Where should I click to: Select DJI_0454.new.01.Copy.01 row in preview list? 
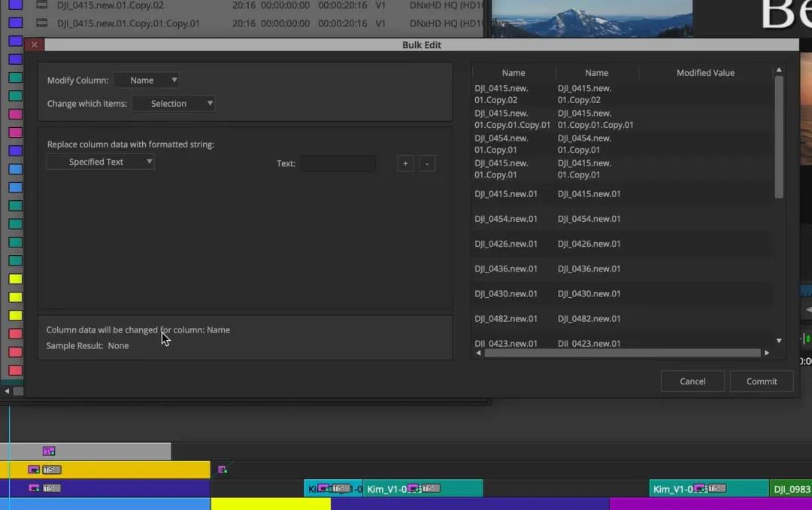[622, 144]
